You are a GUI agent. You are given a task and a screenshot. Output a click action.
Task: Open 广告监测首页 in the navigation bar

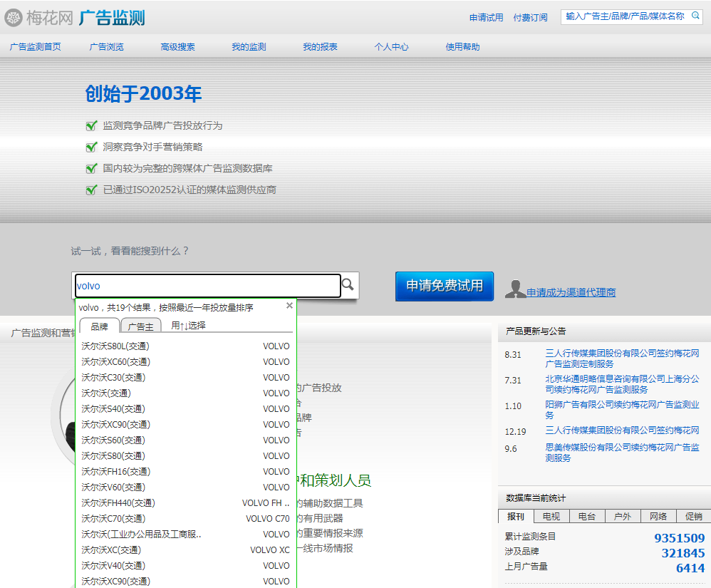pyautogui.click(x=36, y=47)
